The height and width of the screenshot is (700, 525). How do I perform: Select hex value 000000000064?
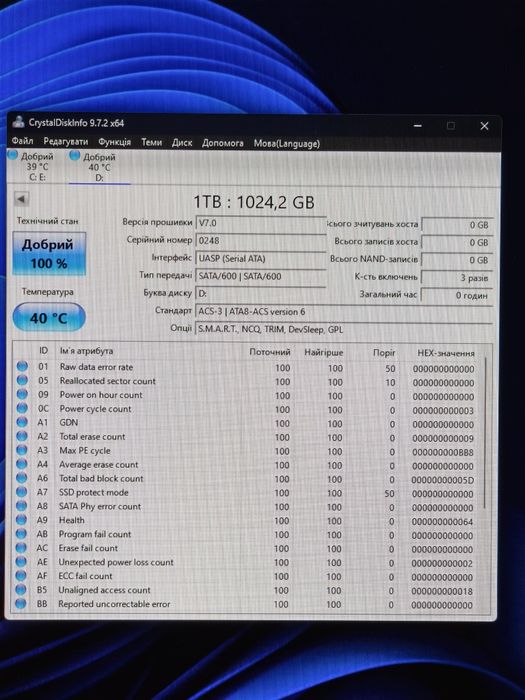(x=442, y=522)
